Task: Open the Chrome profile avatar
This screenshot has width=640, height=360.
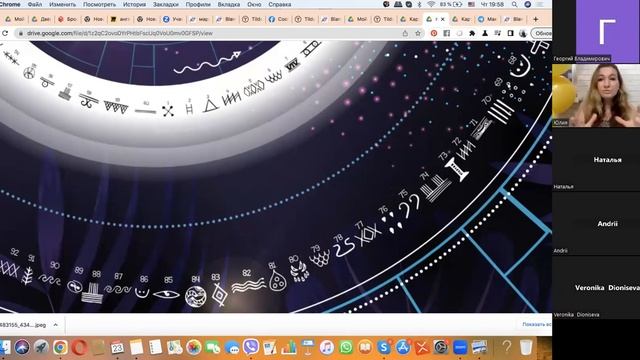Action: pos(523,33)
